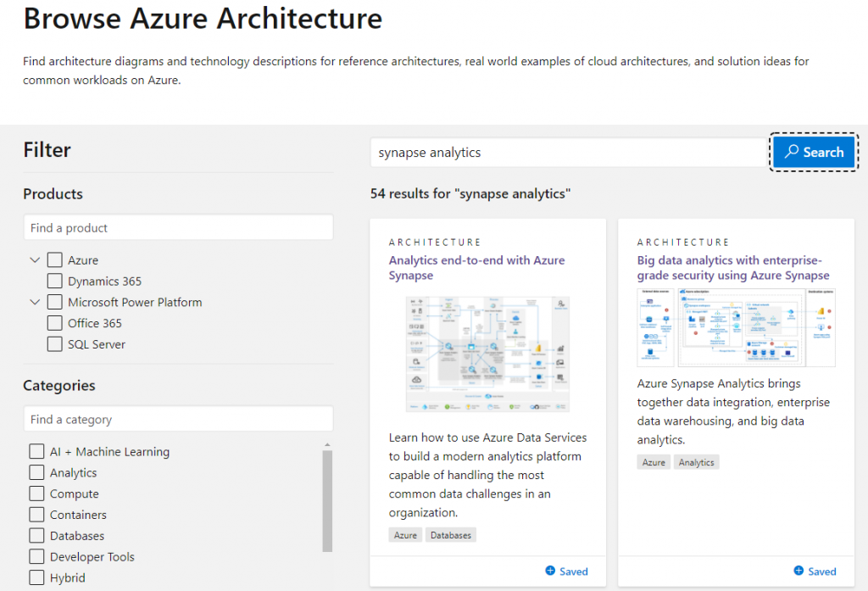Open the Analytics end-to-end architecture diagram thumbnail
Viewport: 868px width, 591px height.
[487, 354]
